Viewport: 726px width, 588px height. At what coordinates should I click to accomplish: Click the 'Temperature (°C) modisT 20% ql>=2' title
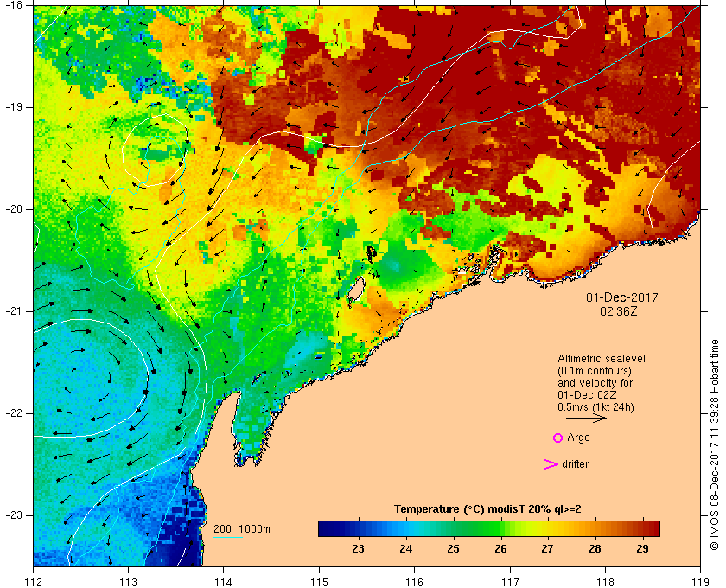pos(487,509)
